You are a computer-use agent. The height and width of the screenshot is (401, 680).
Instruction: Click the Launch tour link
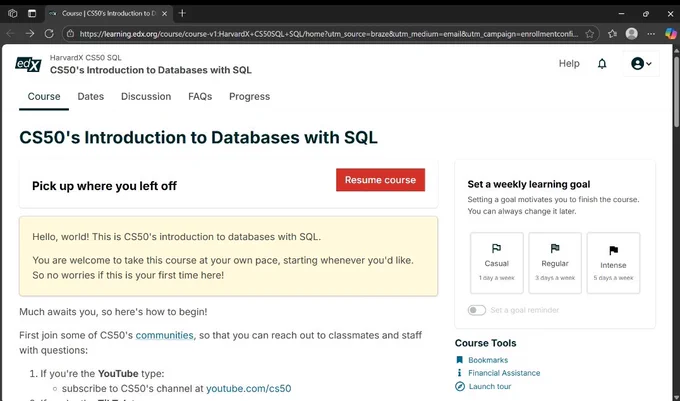[490, 386]
